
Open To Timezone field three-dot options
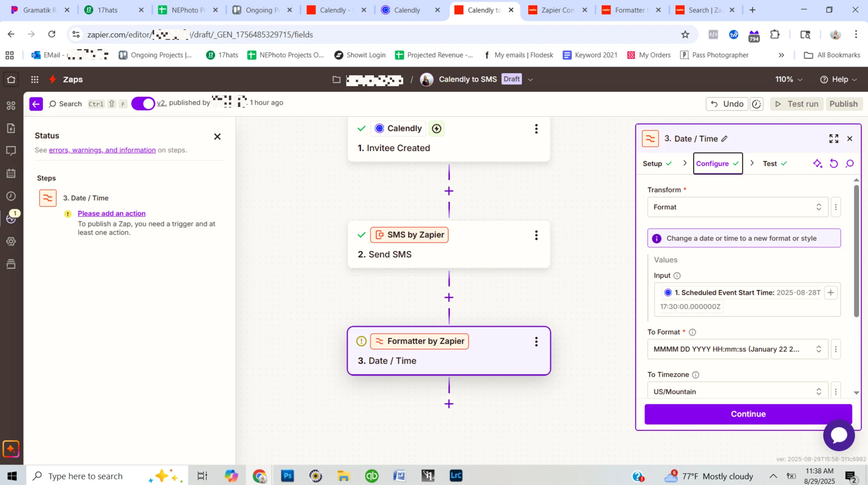pos(836,391)
